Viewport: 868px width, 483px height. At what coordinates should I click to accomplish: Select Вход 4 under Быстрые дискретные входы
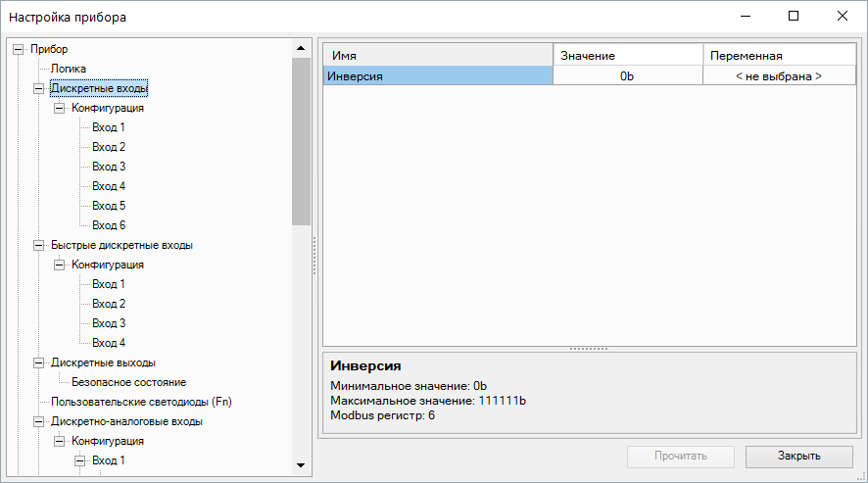(x=108, y=343)
